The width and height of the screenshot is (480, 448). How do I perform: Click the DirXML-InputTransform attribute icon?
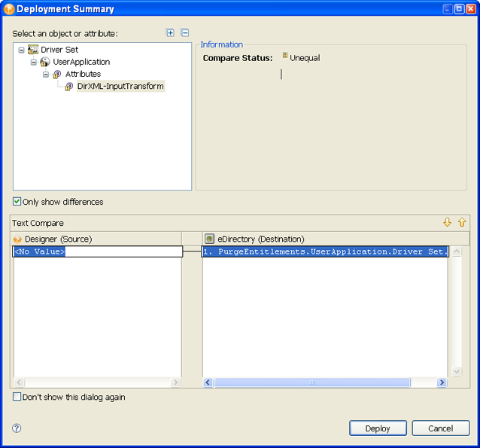tap(69, 87)
